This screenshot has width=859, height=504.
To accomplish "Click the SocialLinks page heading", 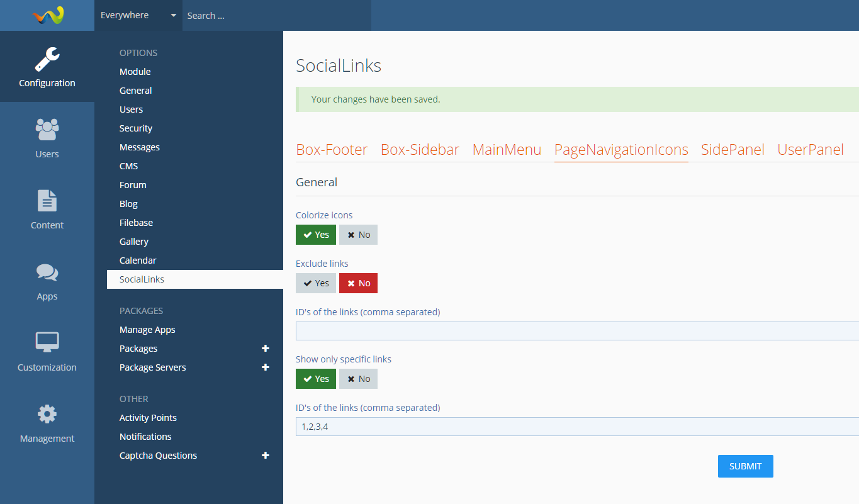I will pos(339,65).
